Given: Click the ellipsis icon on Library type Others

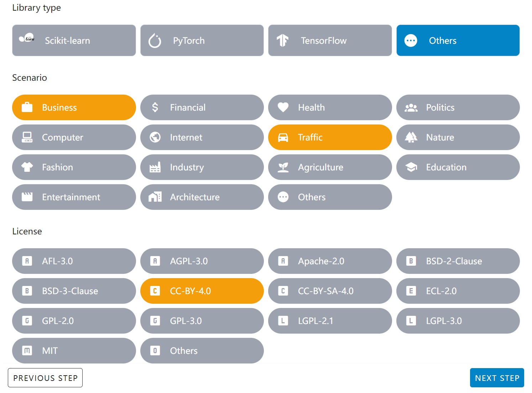Looking at the screenshot, I should click(411, 41).
